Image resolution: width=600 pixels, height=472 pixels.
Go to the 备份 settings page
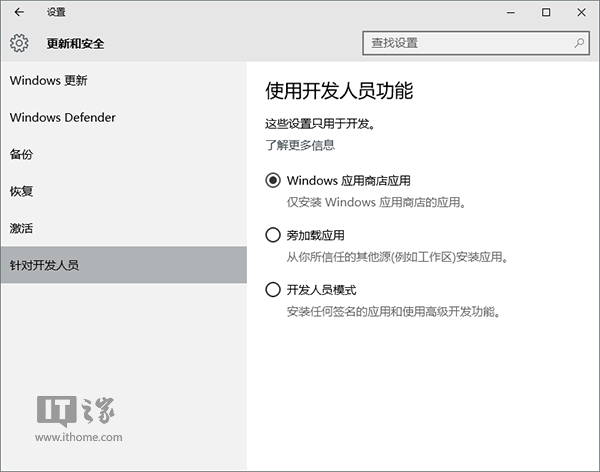[x=21, y=154]
